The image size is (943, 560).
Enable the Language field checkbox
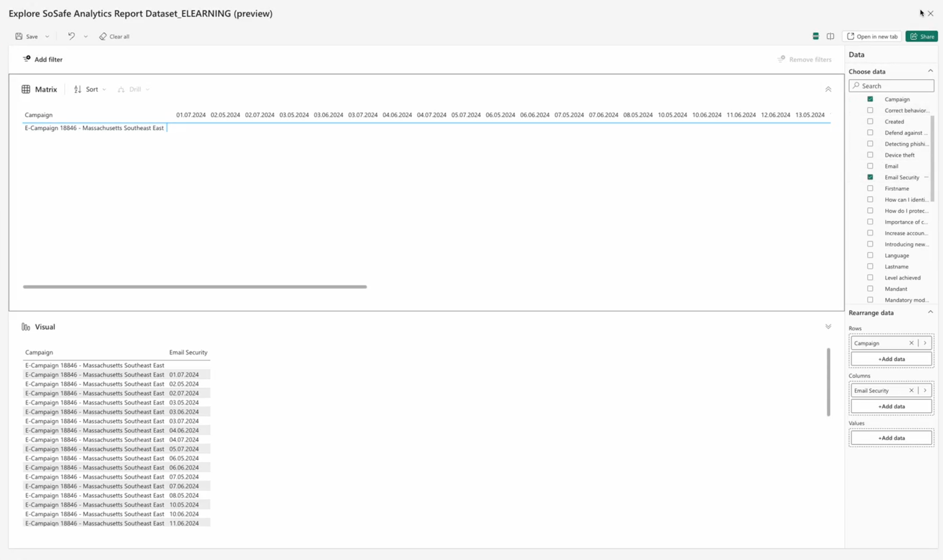(x=870, y=255)
